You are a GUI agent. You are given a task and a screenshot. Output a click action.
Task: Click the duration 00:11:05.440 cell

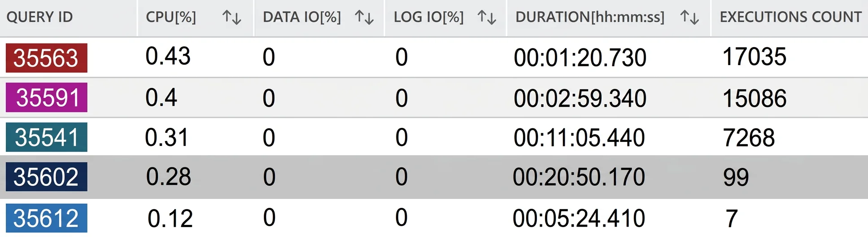point(579,137)
